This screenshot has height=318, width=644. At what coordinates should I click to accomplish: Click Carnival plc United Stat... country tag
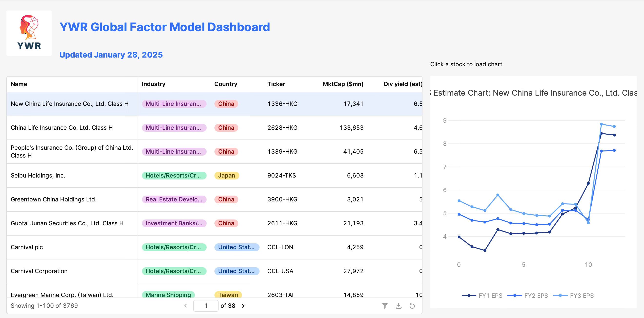pyautogui.click(x=237, y=247)
